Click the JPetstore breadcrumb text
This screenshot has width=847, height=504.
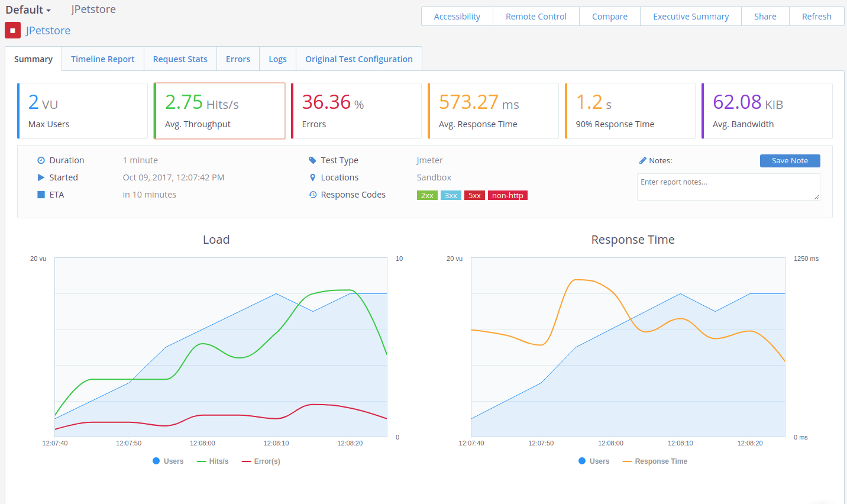coord(93,9)
